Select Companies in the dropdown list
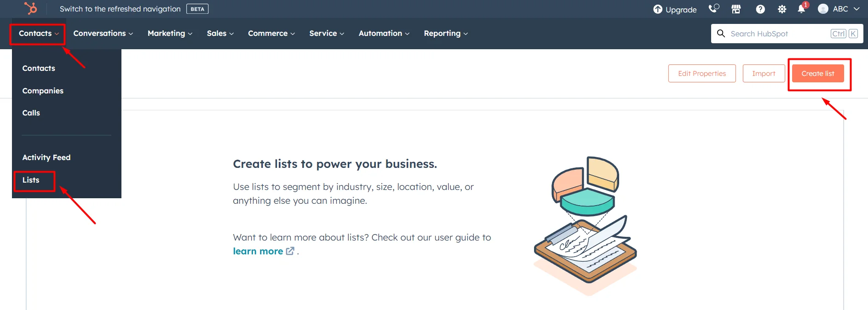Viewport: 868px width, 310px height. pos(43,91)
